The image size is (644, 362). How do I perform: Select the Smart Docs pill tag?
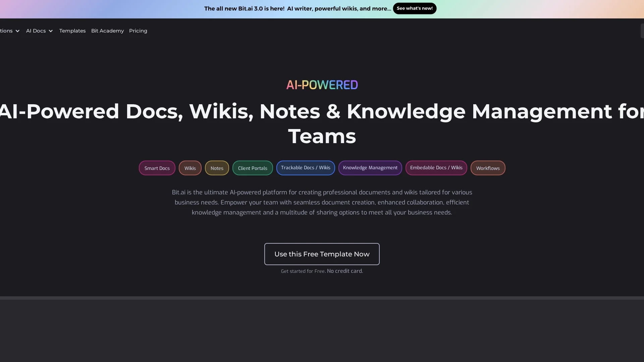click(x=157, y=168)
